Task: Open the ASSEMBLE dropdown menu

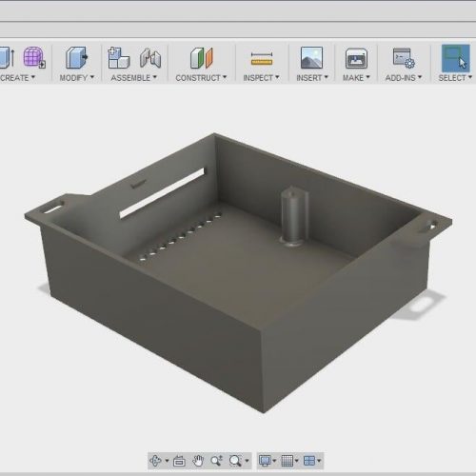Action: pyautogui.click(x=133, y=78)
